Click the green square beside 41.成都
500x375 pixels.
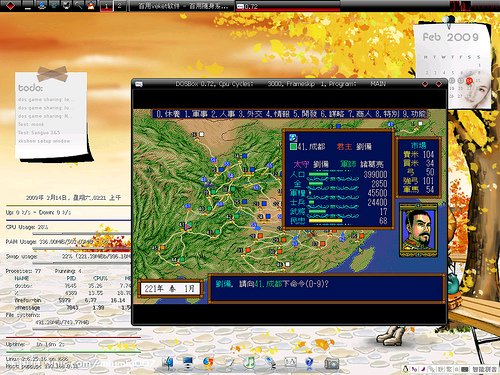coord(293,147)
